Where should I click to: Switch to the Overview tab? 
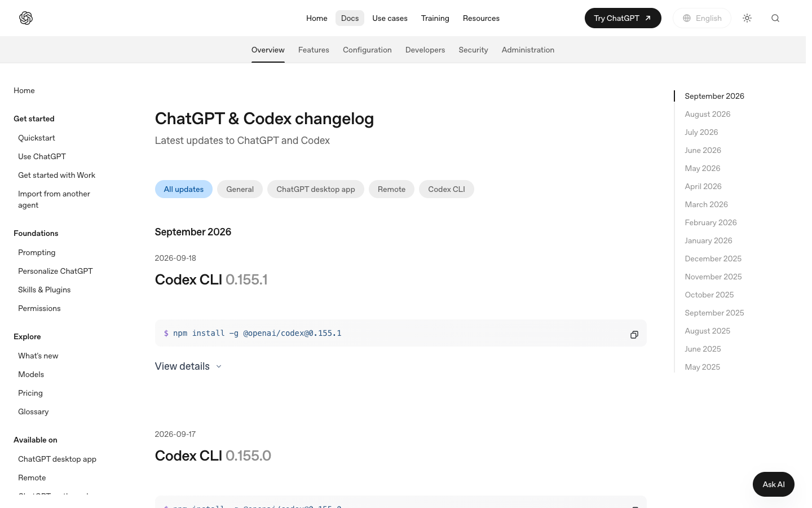[x=268, y=50]
